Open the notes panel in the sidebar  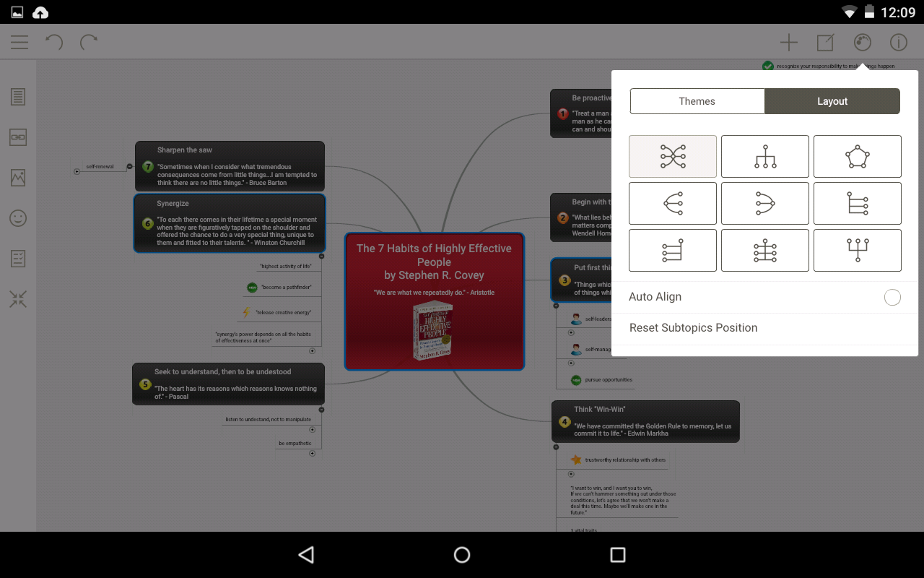(18, 96)
